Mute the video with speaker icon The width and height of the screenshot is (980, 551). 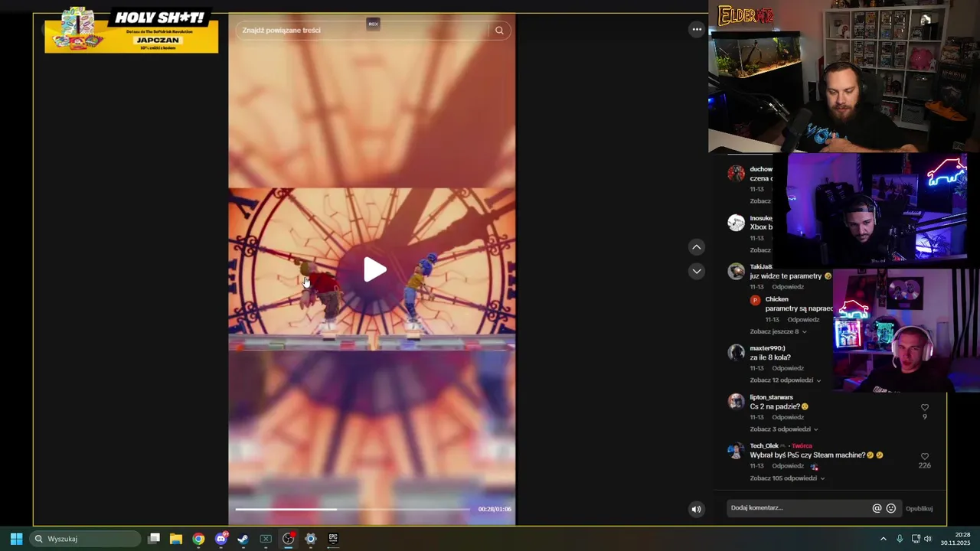696,509
